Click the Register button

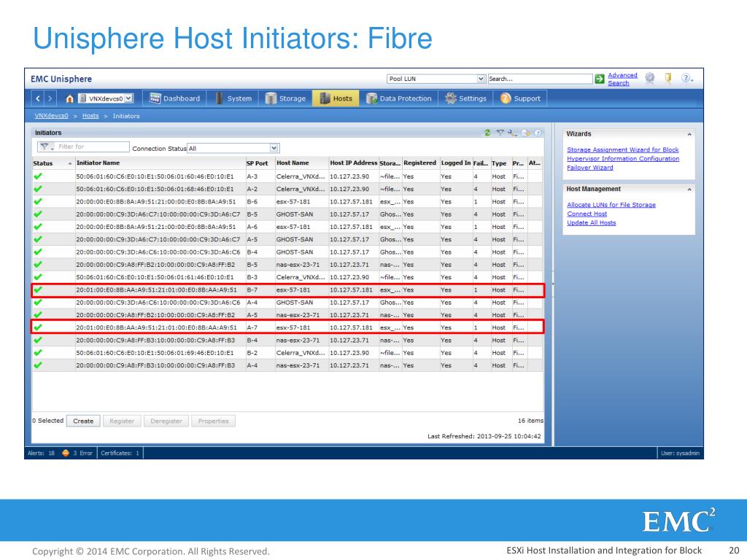[122, 421]
